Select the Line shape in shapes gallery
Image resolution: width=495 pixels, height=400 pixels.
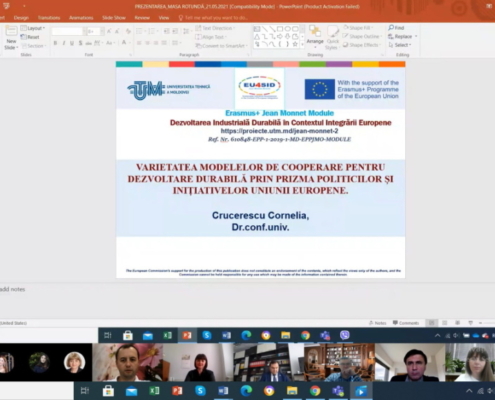pyautogui.click(x=265, y=29)
